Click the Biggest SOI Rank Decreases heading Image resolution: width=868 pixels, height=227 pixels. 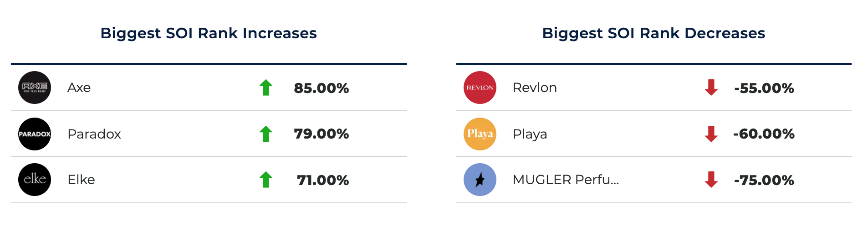point(654,33)
